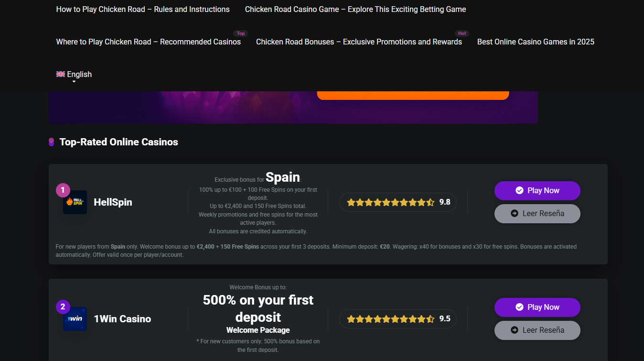Open Chicken Road Casino Game menu item
The height and width of the screenshot is (361, 644).
(355, 9)
